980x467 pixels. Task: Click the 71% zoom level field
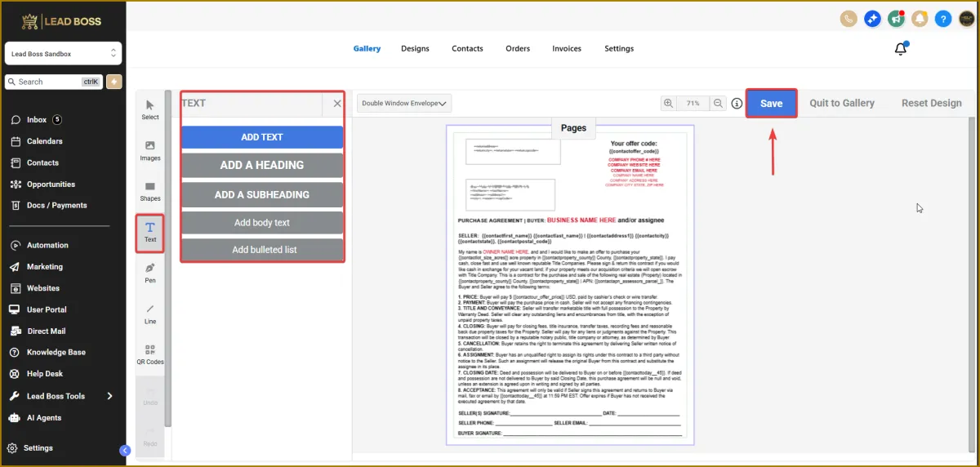click(x=693, y=104)
